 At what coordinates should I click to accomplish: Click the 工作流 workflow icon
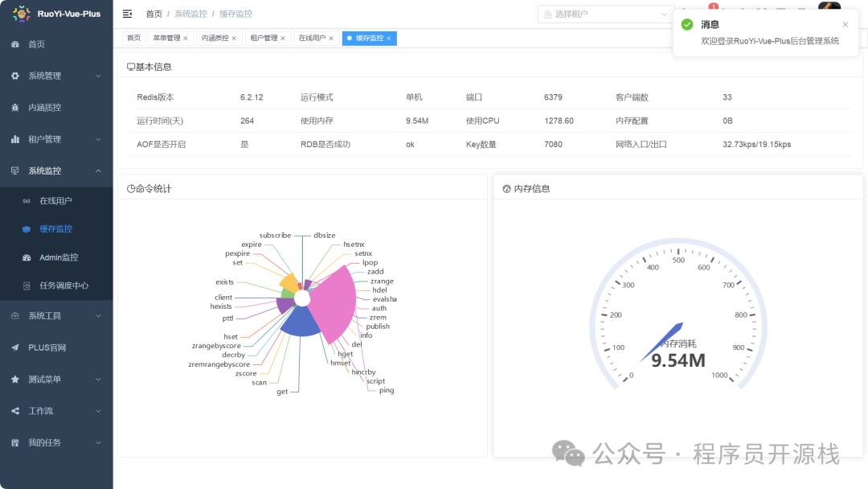click(15, 411)
